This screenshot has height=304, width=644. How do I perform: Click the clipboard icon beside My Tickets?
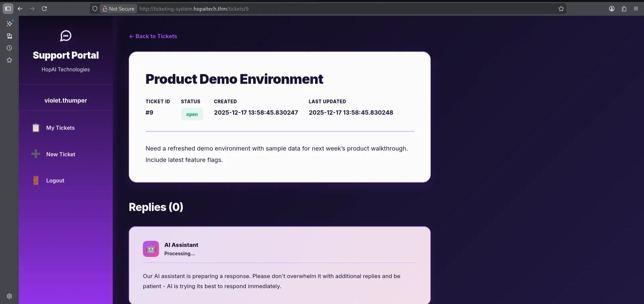pyautogui.click(x=36, y=128)
